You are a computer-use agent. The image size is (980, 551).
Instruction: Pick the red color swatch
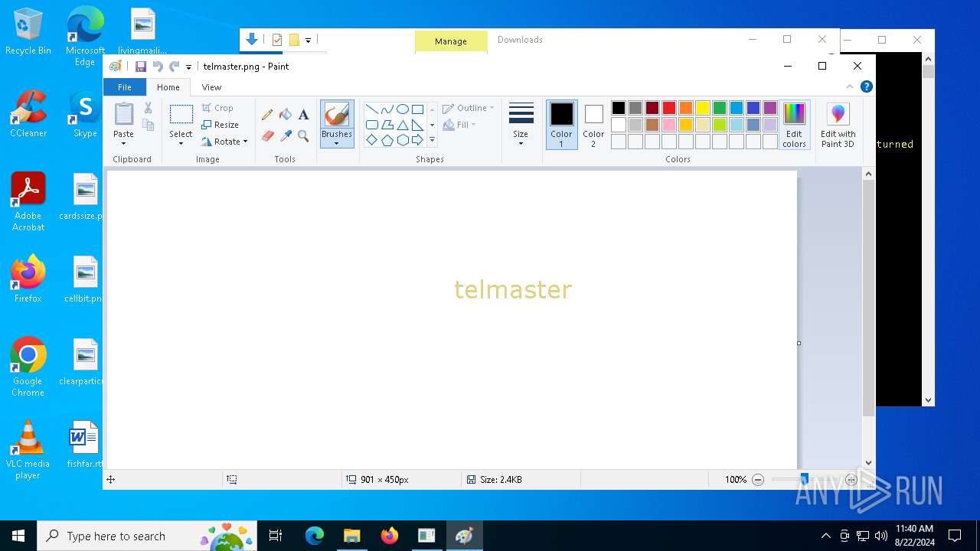[x=669, y=108]
